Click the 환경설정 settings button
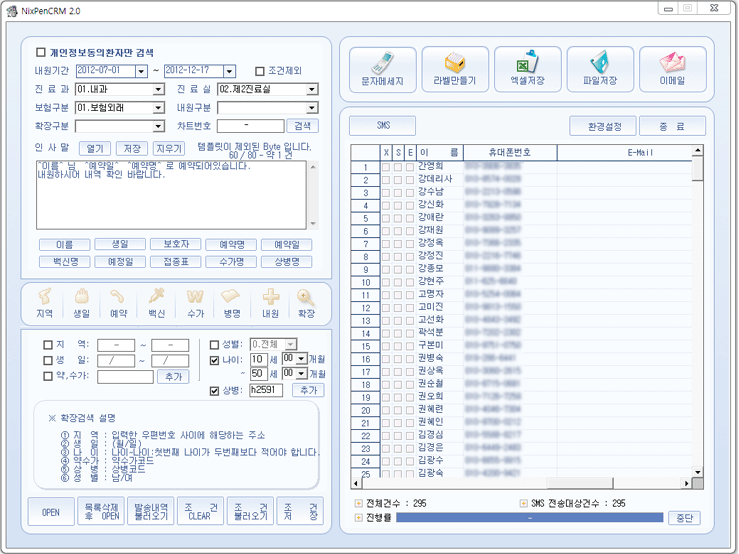This screenshot has height=554, width=739. [x=602, y=126]
